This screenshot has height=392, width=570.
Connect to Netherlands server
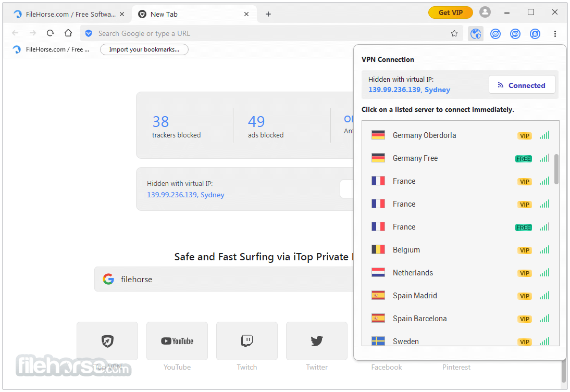coord(460,272)
